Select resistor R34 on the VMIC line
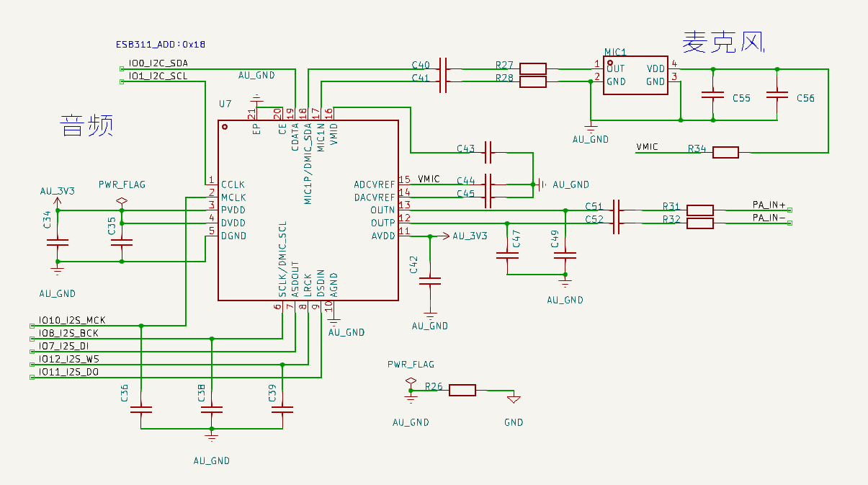 tap(725, 152)
